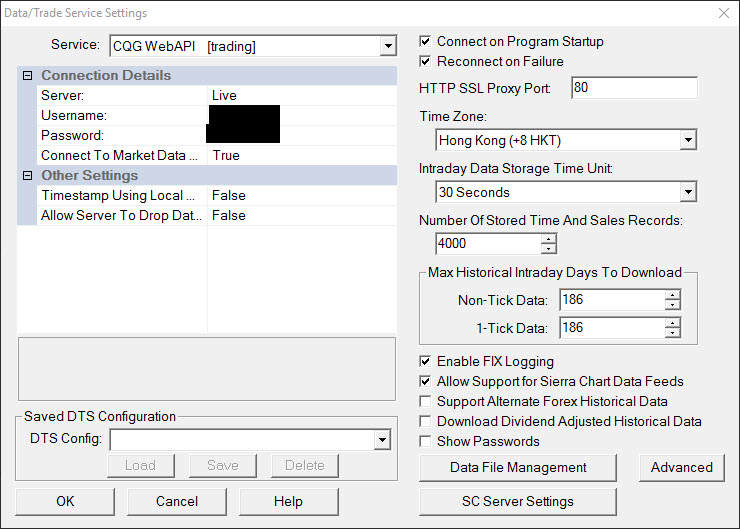
Task: Increase Number Of Stored Records spinner
Action: 548,238
